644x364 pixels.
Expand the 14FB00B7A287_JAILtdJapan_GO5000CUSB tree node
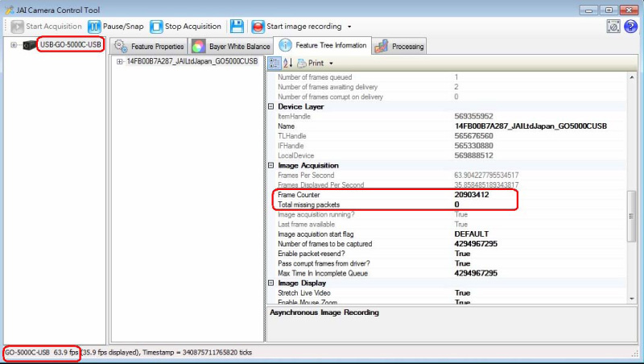tap(120, 61)
